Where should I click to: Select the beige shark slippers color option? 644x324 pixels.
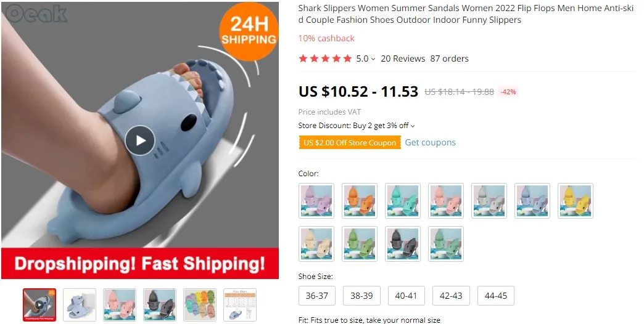coord(316,243)
